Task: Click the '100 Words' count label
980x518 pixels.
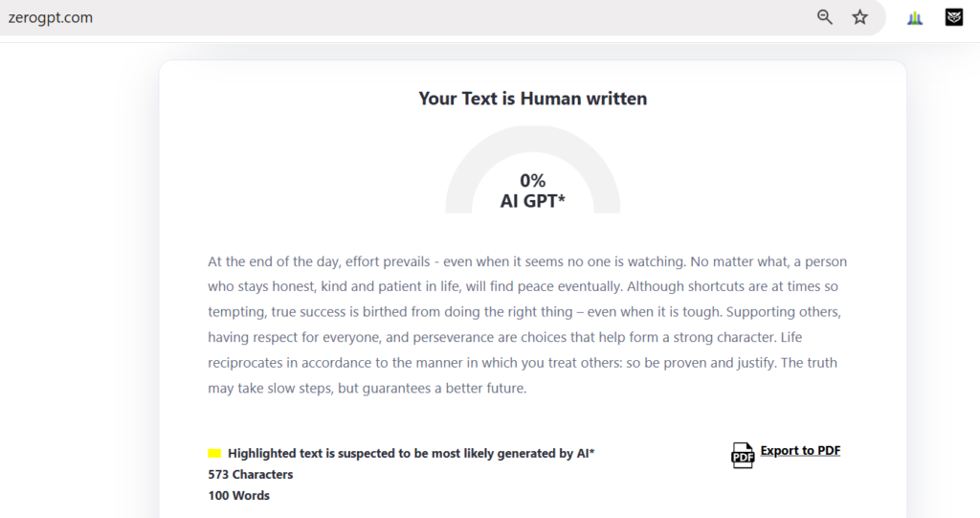Action: point(238,495)
